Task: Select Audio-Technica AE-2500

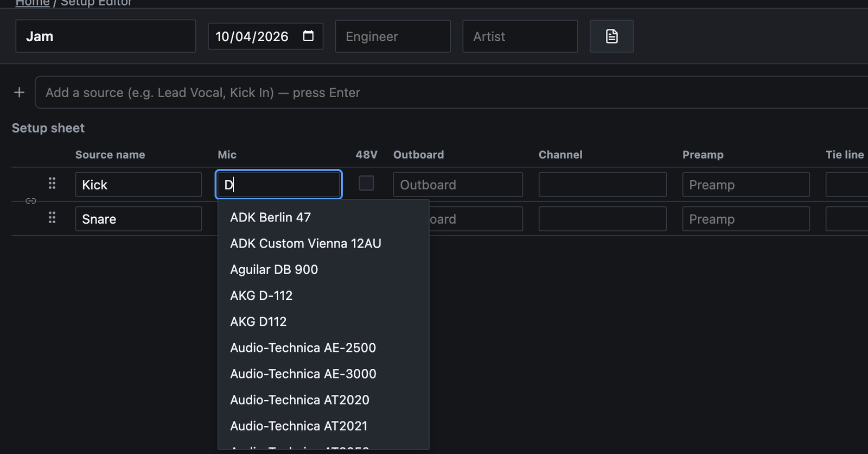Action: [x=323, y=348]
